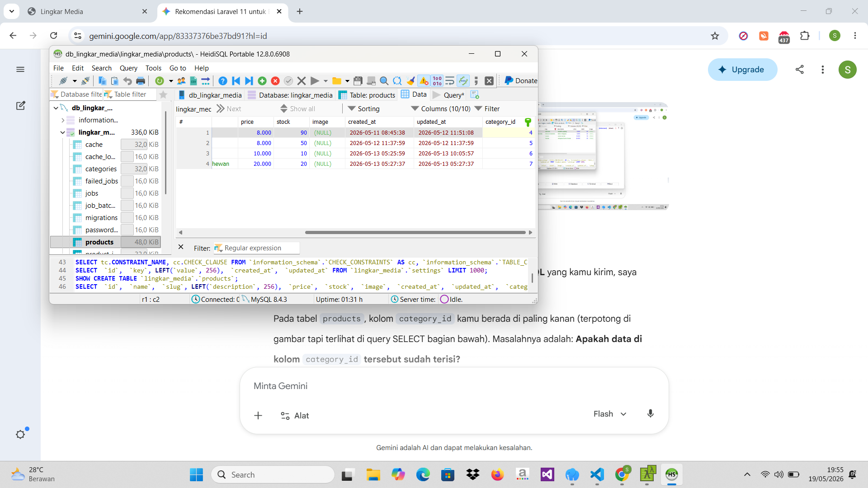Open the User manager icon
The image size is (868, 488).
[x=181, y=81]
